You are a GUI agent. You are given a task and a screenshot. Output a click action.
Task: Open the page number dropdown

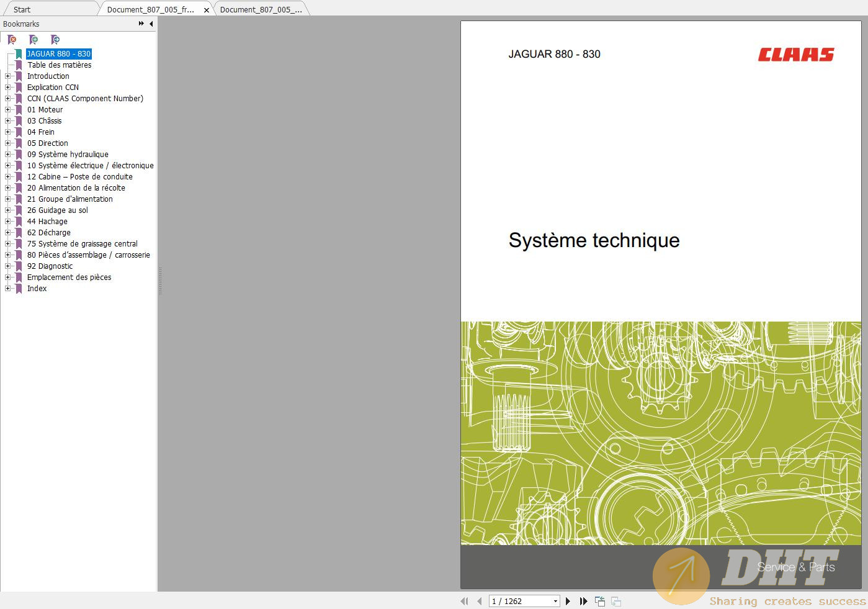coord(555,601)
